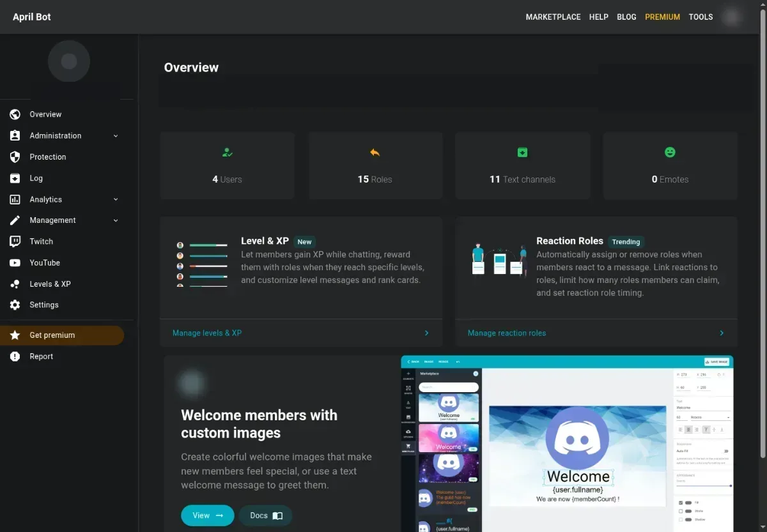Click the Level & XP illustration thumbnail
This screenshot has height=532, width=767.
202,264
